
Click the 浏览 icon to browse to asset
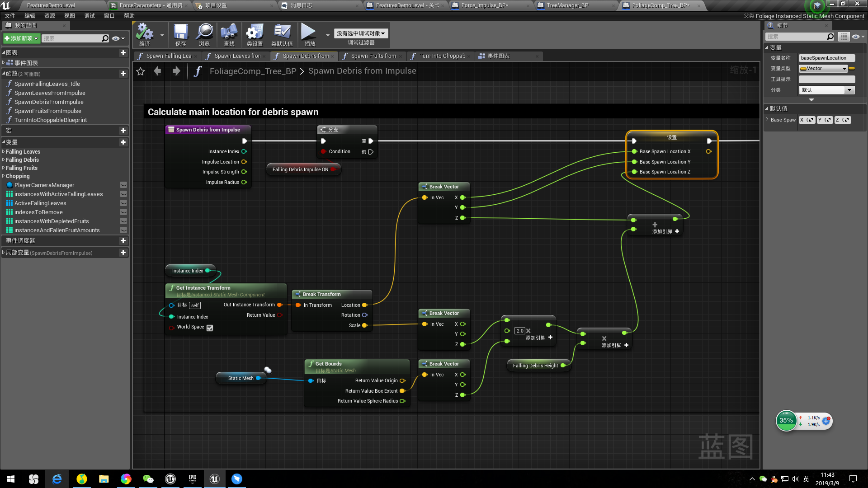pos(204,34)
